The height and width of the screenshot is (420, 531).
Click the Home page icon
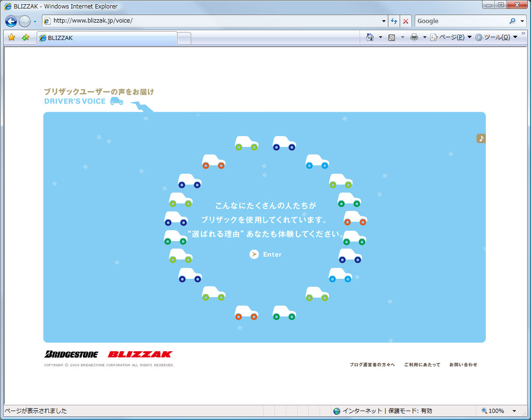click(370, 37)
